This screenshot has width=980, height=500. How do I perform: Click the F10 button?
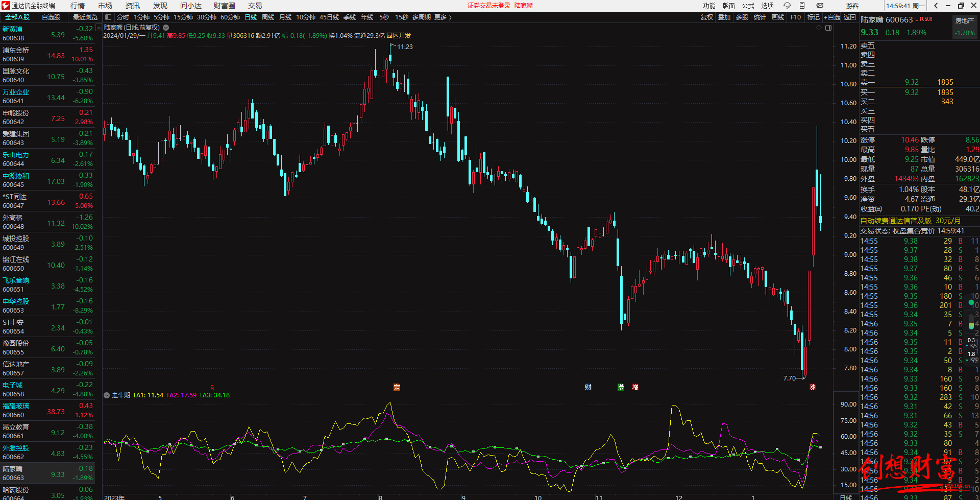click(796, 17)
